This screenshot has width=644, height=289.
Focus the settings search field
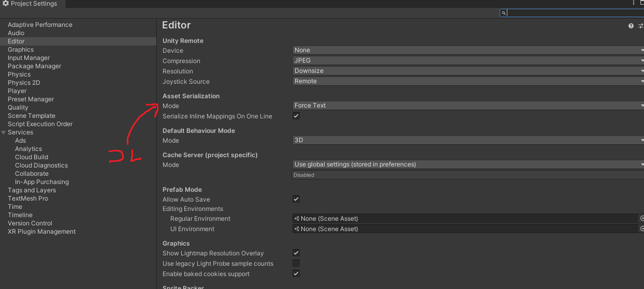pyautogui.click(x=574, y=13)
